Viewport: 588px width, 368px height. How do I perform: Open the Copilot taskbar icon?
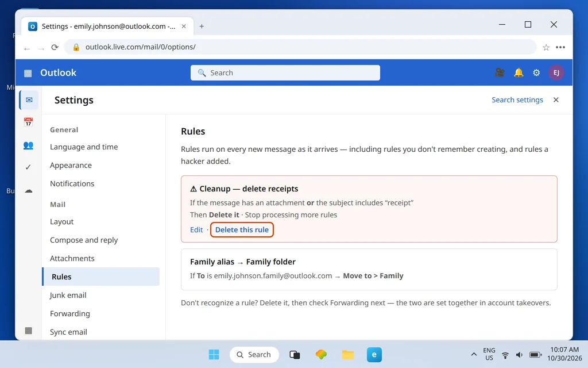click(x=321, y=354)
